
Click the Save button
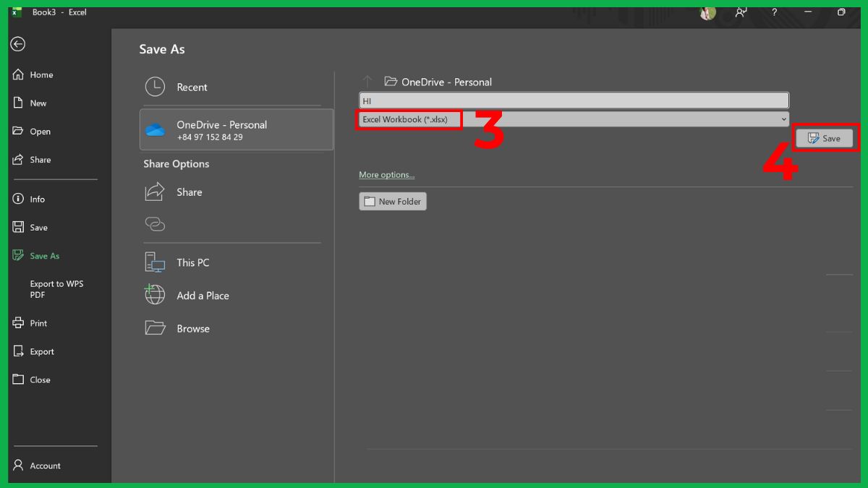[825, 138]
